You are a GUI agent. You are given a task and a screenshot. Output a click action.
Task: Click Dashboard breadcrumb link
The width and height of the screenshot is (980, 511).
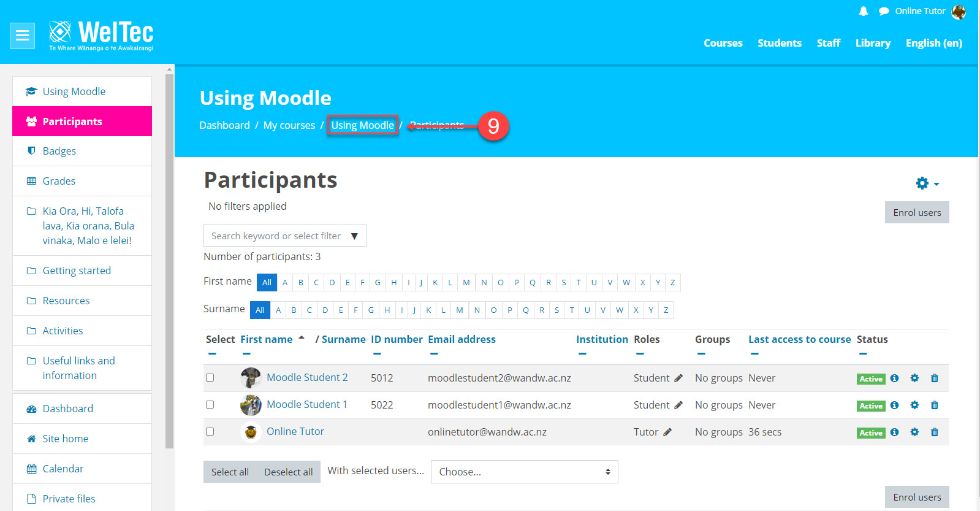(224, 125)
